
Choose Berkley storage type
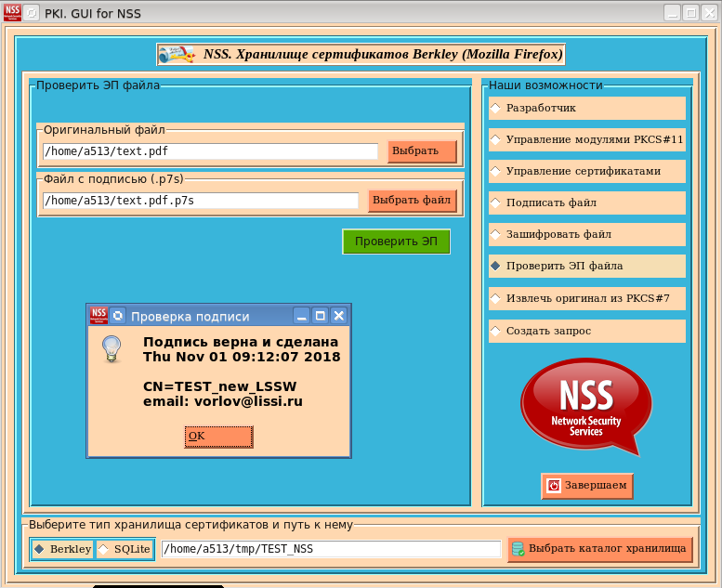tap(62, 549)
